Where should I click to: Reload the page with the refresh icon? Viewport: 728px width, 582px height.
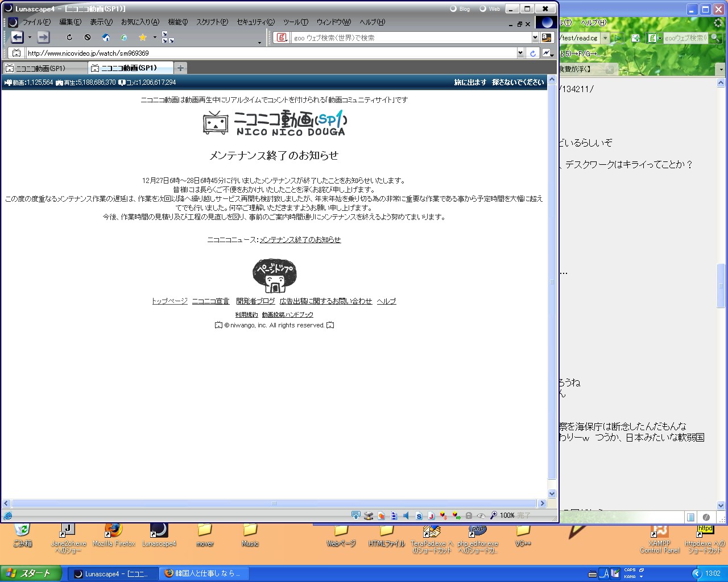(69, 38)
